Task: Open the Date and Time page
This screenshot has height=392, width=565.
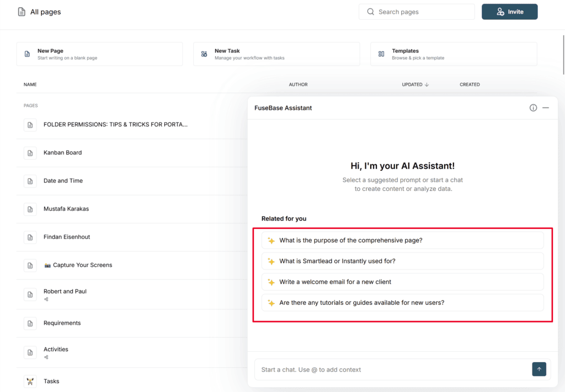Action: [63, 181]
